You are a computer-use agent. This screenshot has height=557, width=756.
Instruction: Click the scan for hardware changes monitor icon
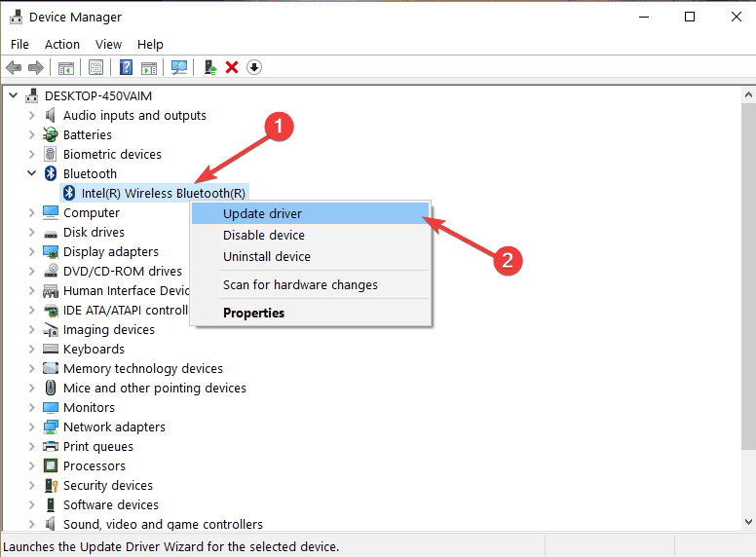(179, 67)
